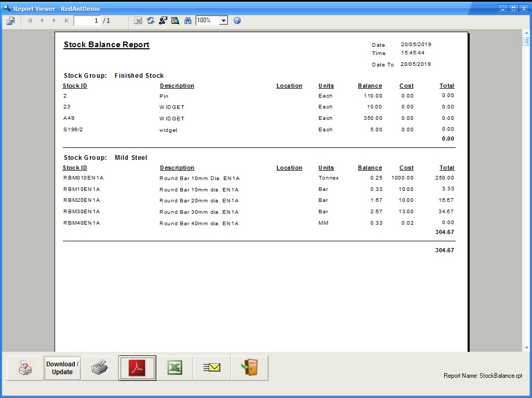Click the search magnifier document icon
The height and width of the screenshot is (398, 532).
coord(175,21)
